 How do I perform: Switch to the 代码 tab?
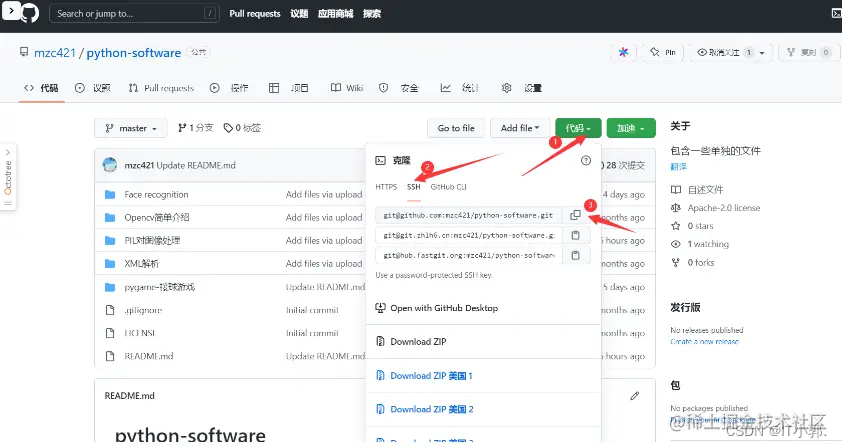click(x=41, y=88)
